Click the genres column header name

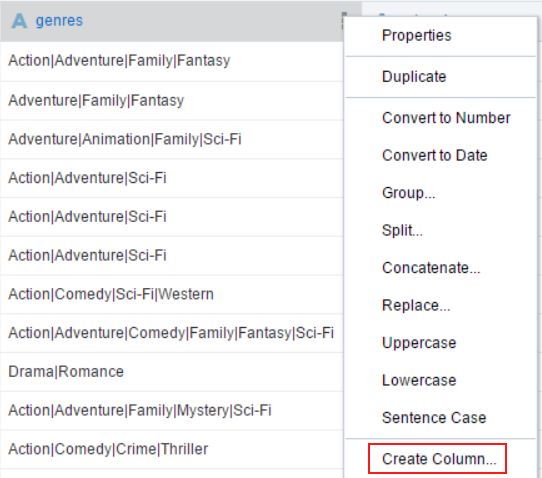click(x=59, y=21)
